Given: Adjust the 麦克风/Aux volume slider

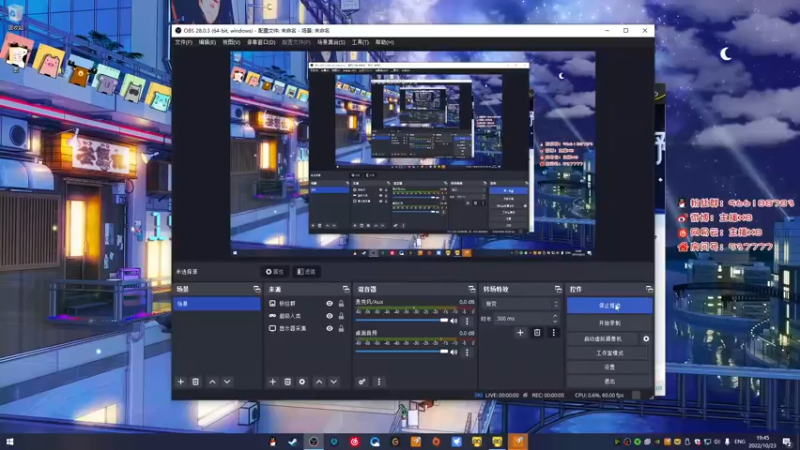Looking at the screenshot, I should pyautogui.click(x=402, y=320).
